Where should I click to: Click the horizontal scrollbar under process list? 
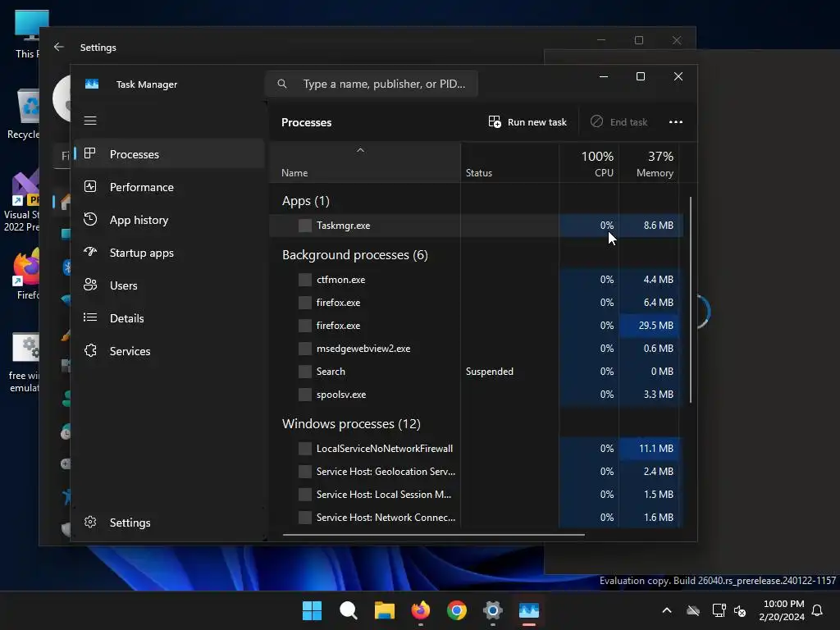433,534
